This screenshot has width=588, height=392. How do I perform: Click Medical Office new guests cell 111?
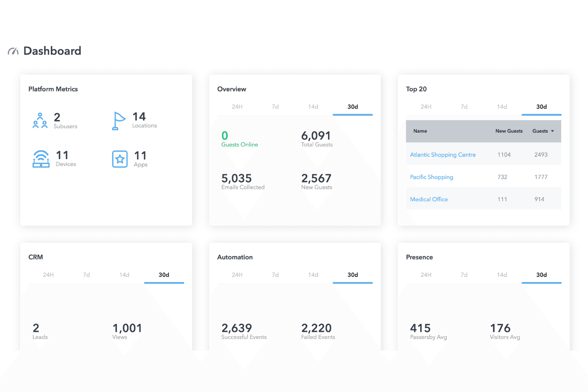[x=503, y=199]
